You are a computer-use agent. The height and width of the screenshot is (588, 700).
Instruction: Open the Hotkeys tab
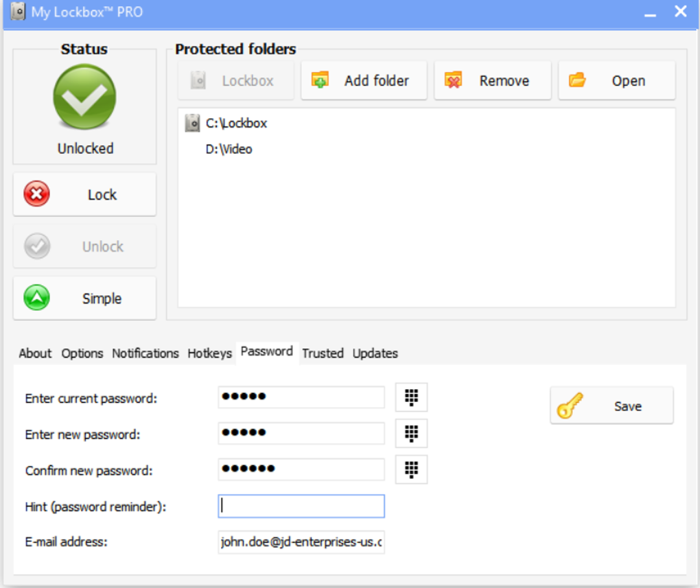209,353
